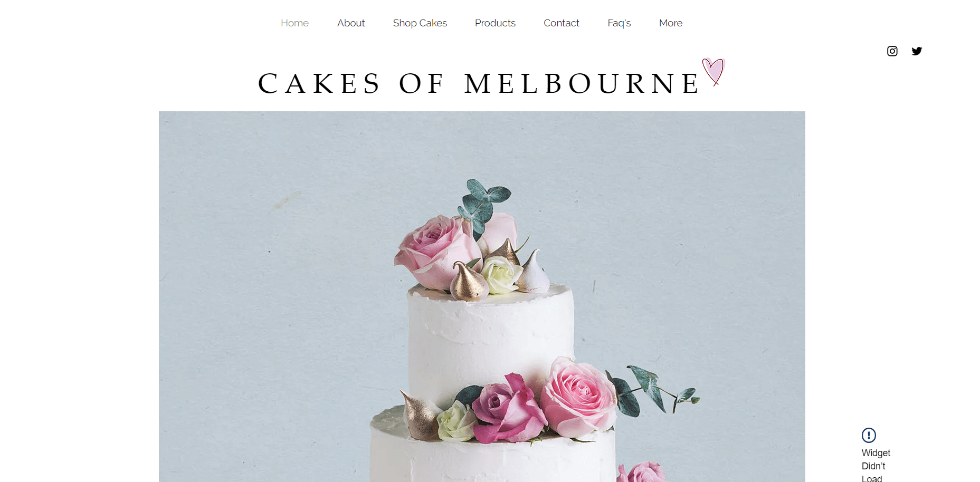Click the gold meringue on the top tier

tap(467, 282)
